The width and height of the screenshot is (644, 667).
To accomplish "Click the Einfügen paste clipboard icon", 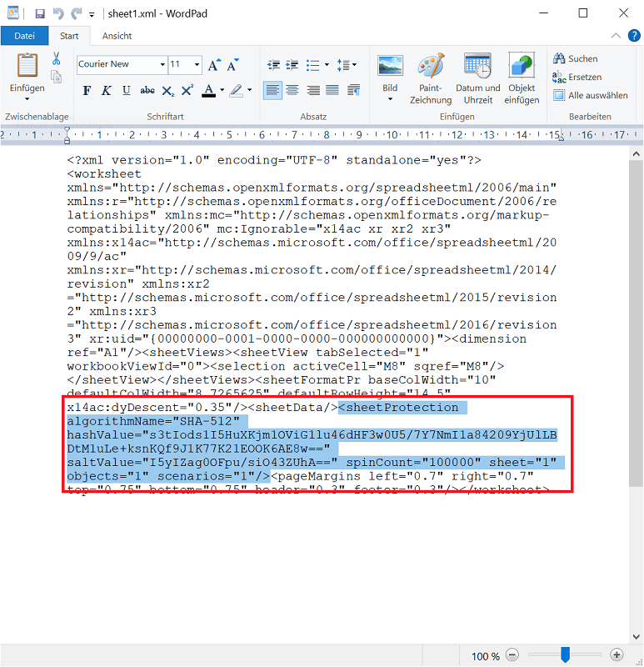I will (27, 66).
